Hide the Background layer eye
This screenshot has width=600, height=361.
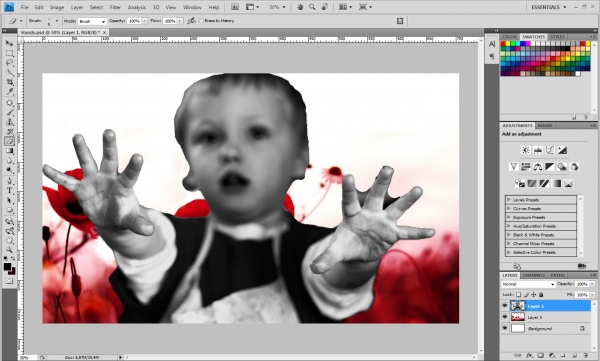point(505,328)
